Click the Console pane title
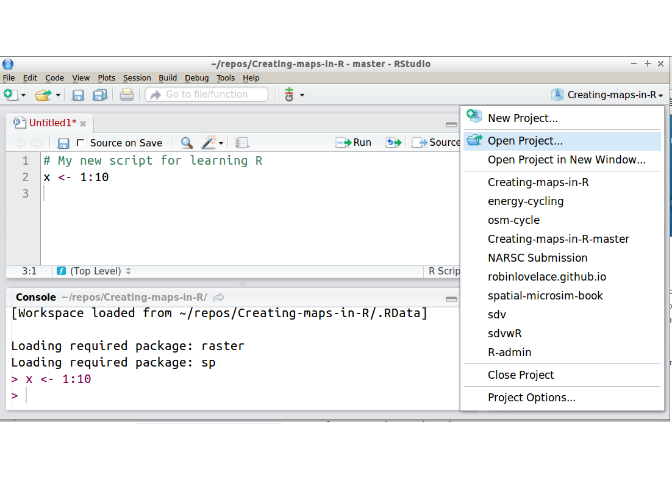This screenshot has height=480, width=672. coord(36,297)
